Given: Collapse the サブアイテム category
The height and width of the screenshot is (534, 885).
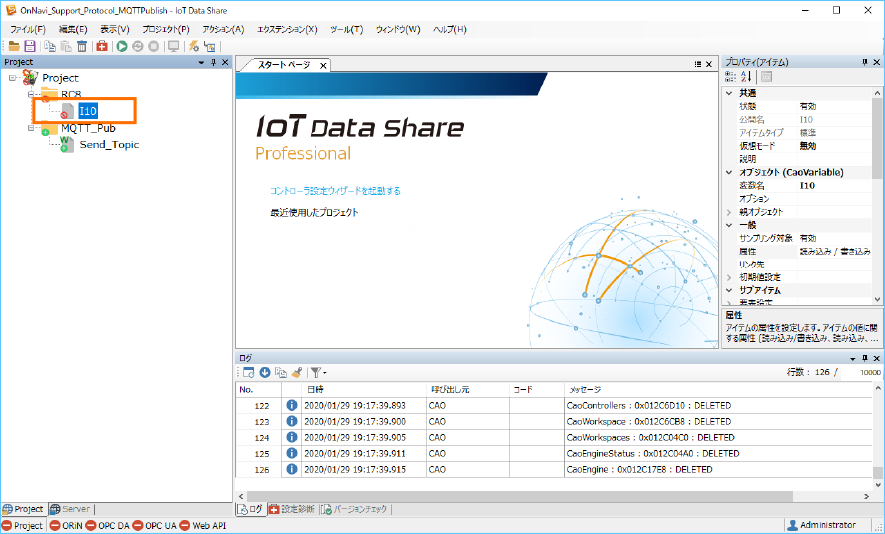Looking at the screenshot, I should click(x=729, y=290).
